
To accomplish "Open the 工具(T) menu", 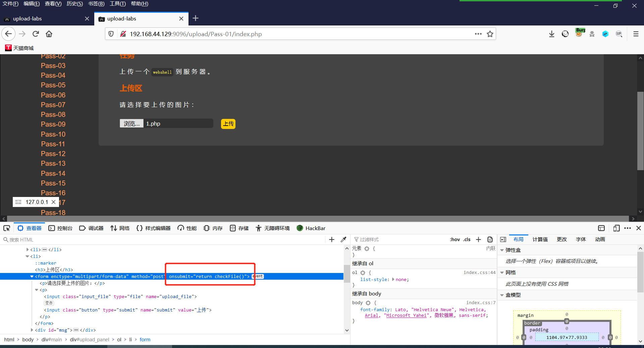I will pyautogui.click(x=118, y=4).
